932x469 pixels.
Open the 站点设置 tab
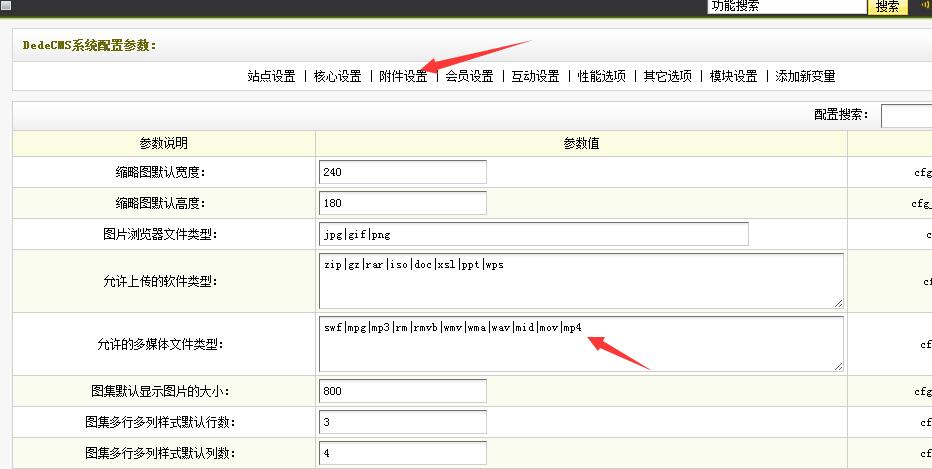[x=272, y=76]
